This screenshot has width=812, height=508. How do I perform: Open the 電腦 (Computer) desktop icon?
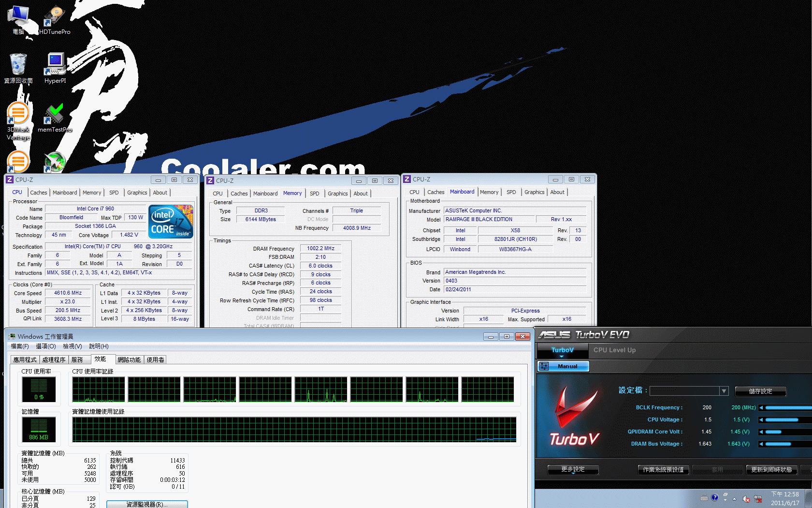click(x=18, y=19)
